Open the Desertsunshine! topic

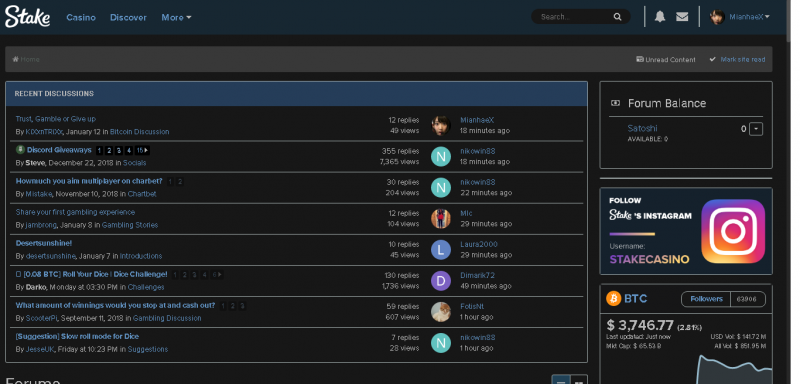point(44,243)
